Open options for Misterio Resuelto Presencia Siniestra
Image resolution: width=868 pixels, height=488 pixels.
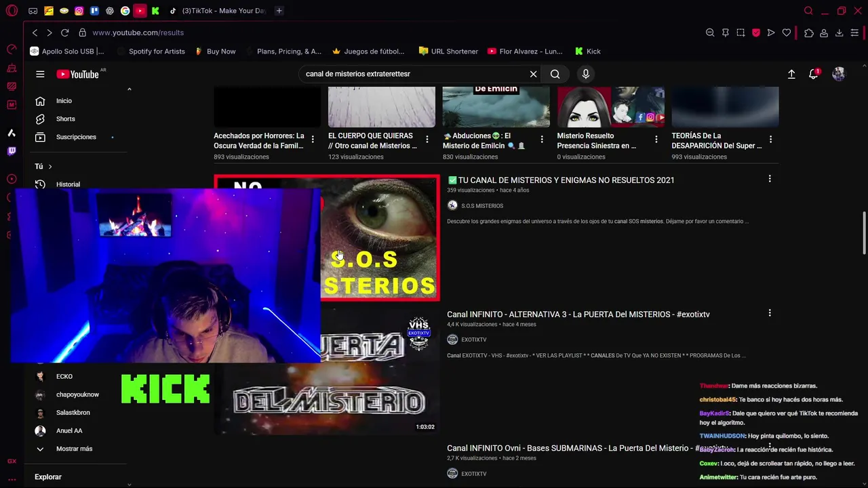pyautogui.click(x=656, y=139)
